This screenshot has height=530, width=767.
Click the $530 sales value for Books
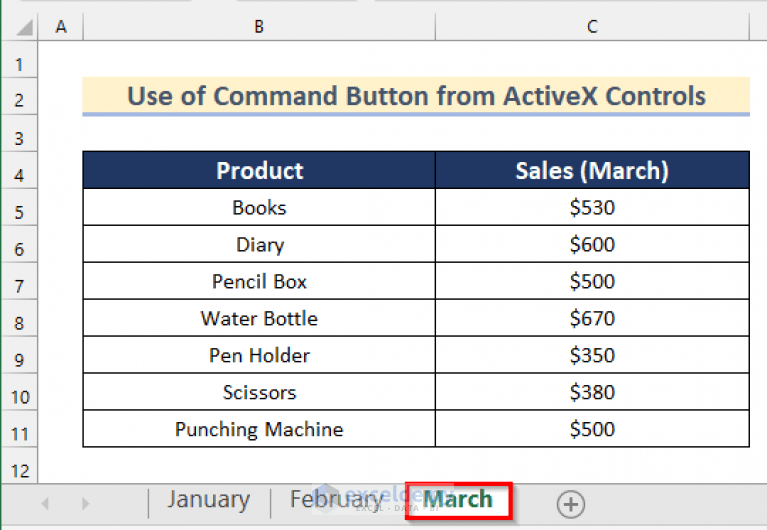click(592, 207)
